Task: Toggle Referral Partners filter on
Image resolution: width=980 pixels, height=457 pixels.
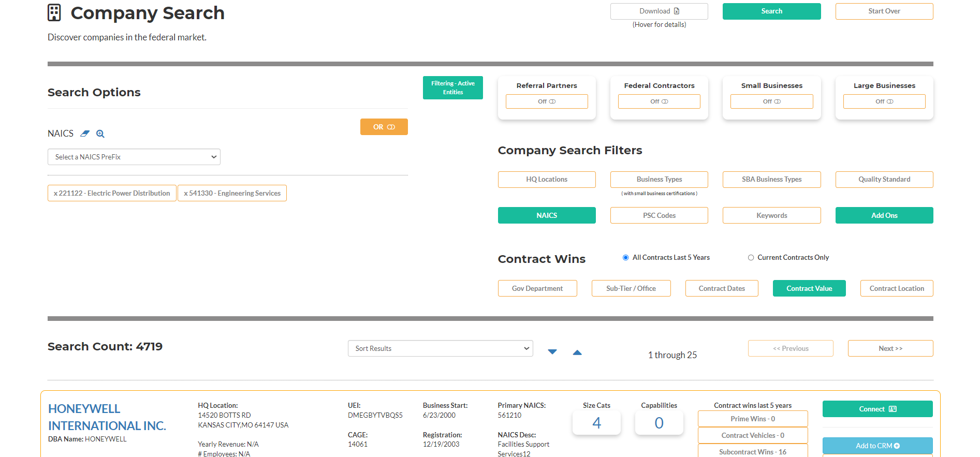Action: [546, 101]
